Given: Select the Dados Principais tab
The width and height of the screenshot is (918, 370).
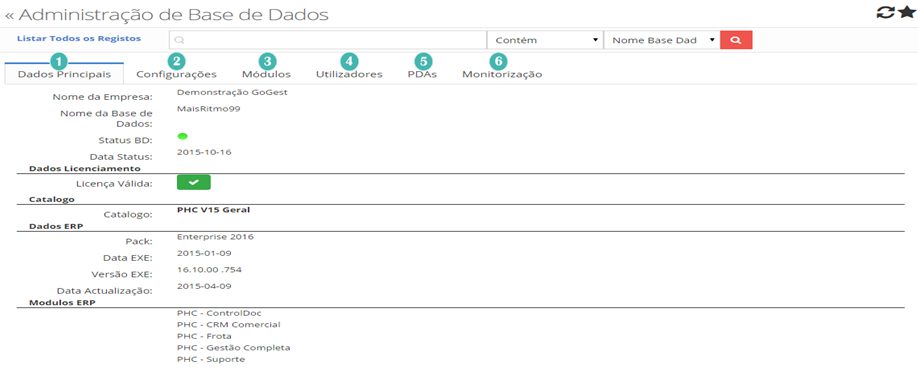Looking at the screenshot, I should (64, 74).
